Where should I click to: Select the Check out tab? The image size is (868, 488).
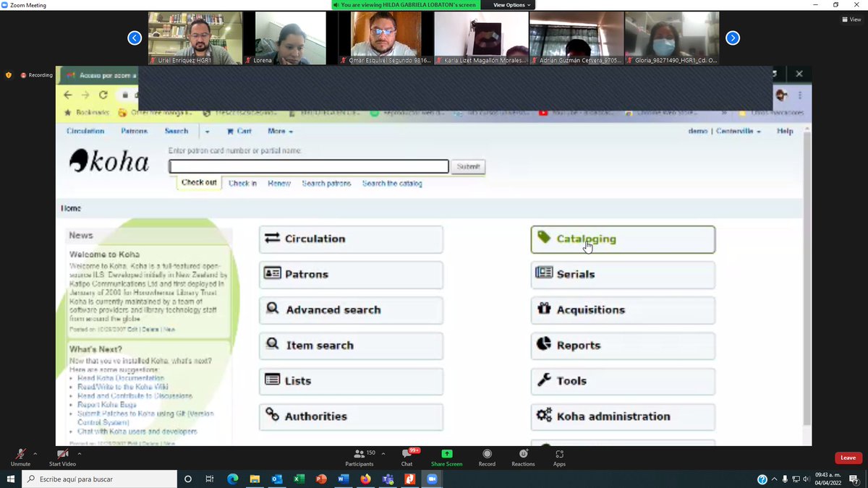tap(199, 183)
